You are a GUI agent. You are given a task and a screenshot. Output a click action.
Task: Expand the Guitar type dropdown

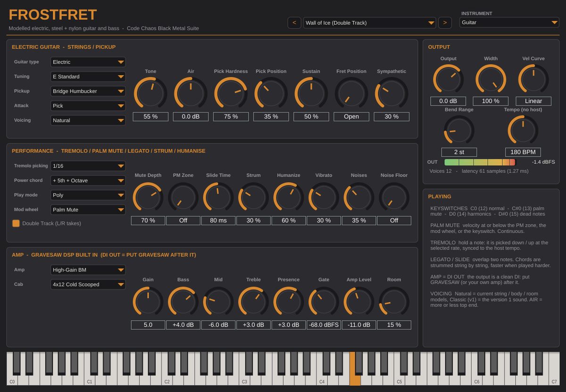(x=88, y=62)
